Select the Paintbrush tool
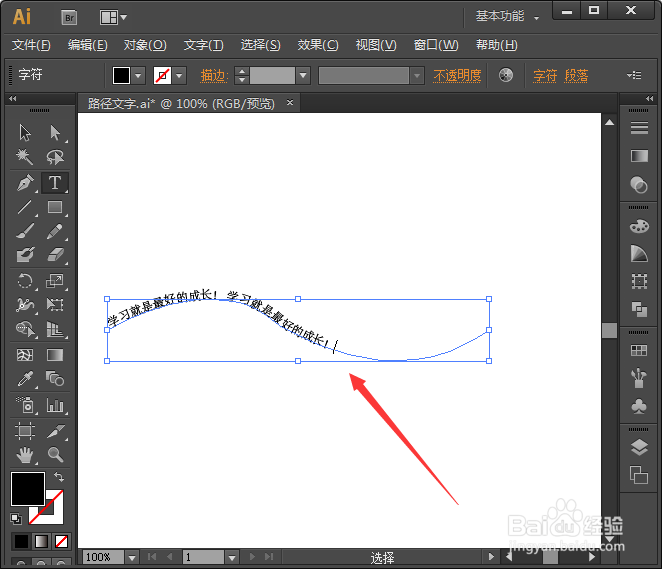The width and height of the screenshot is (662, 569). 25,231
